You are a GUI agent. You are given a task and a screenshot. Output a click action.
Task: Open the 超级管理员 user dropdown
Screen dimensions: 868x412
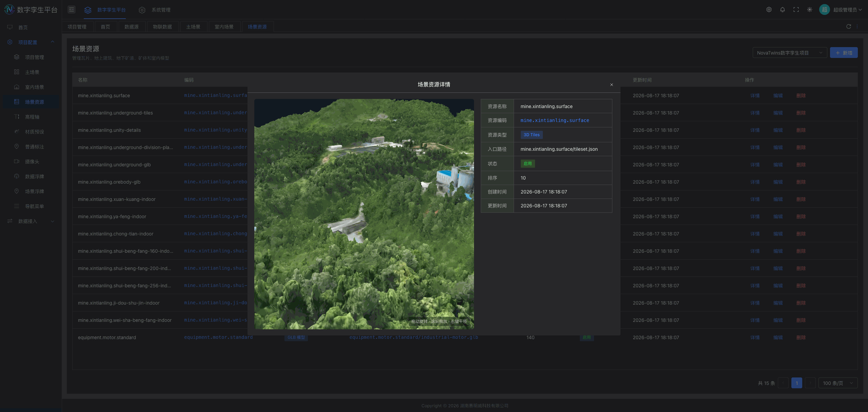pos(847,9)
